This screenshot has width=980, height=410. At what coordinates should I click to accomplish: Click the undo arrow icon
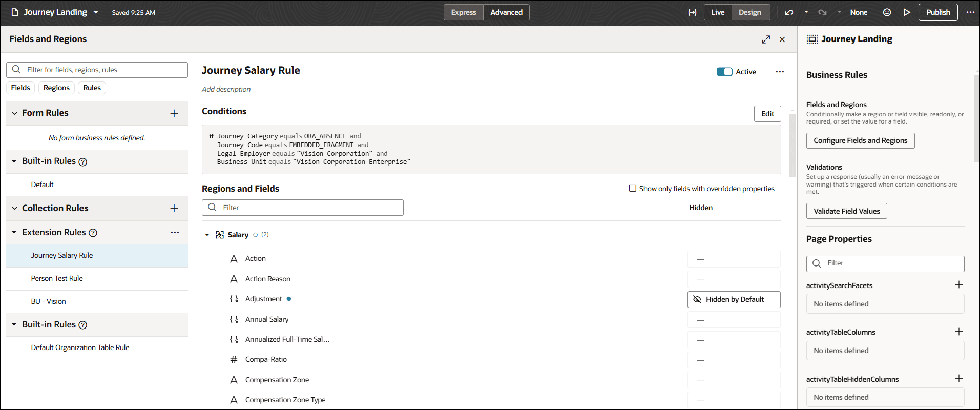789,12
